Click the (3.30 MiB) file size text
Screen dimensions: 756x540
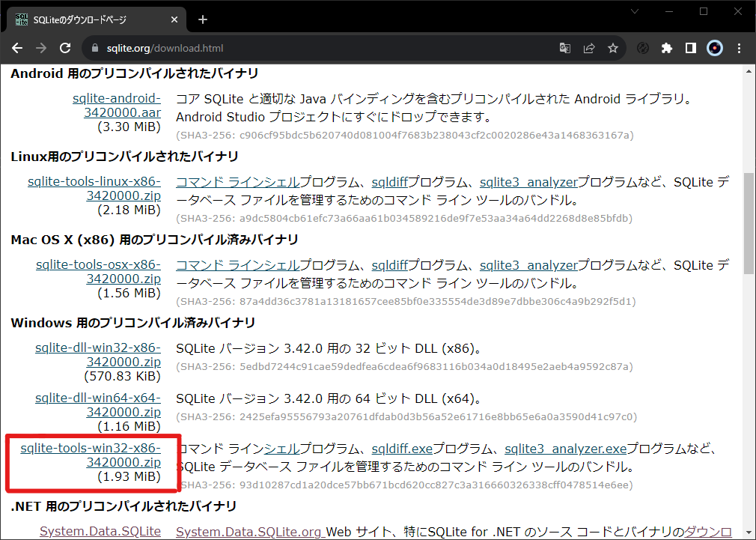[x=129, y=127]
